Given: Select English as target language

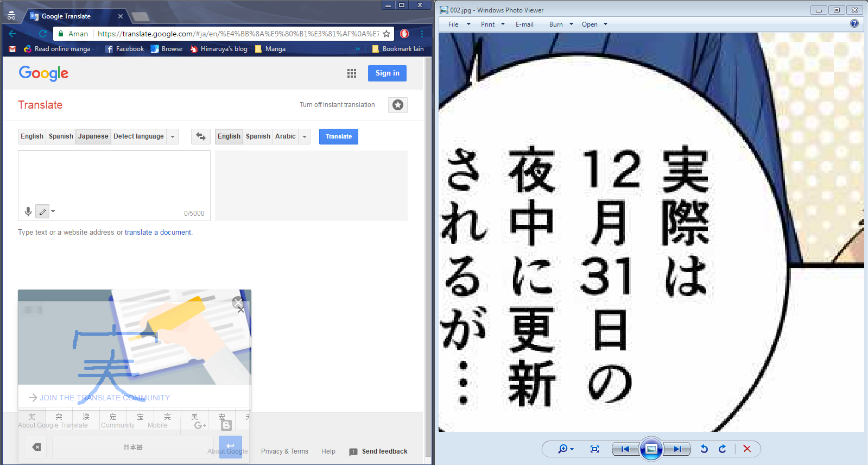Looking at the screenshot, I should click(229, 136).
